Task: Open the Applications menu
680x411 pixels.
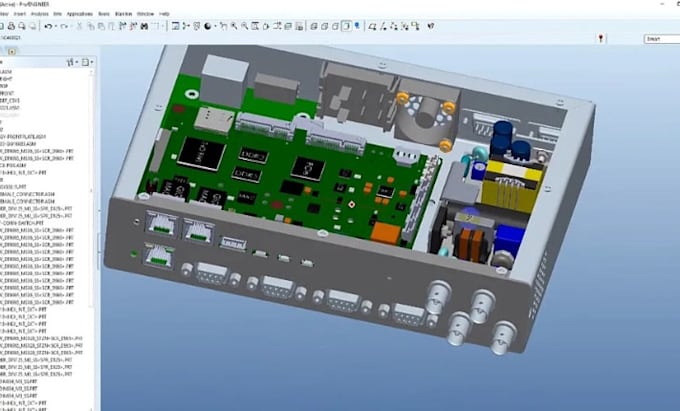Action: pos(79,14)
